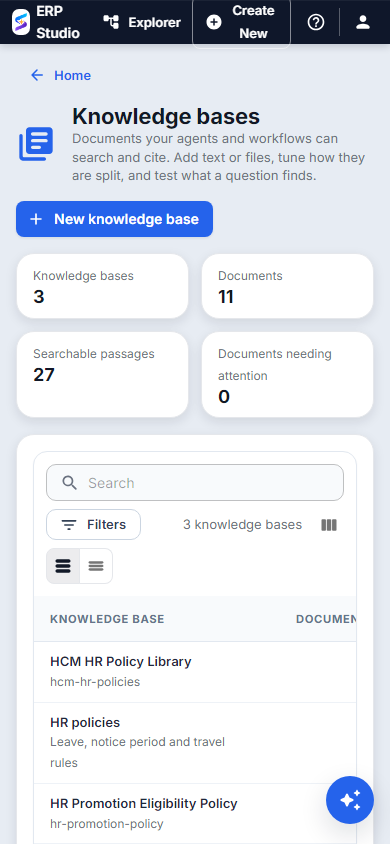390x844 pixels.
Task: Open the Explorer tree icon
Action: (111, 22)
